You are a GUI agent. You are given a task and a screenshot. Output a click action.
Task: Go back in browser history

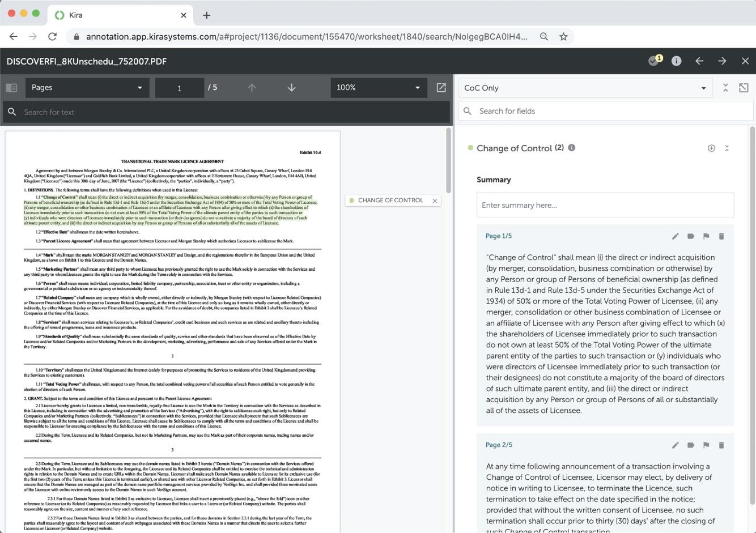click(14, 36)
